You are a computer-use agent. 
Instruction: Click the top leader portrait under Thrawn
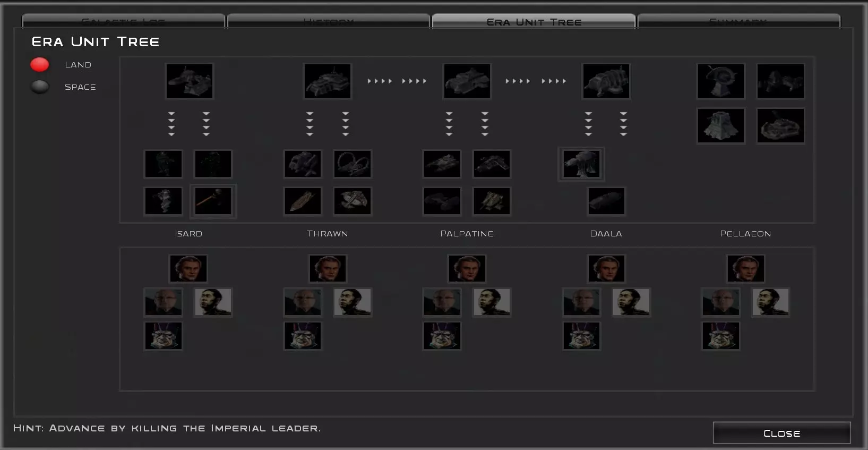coord(328,268)
